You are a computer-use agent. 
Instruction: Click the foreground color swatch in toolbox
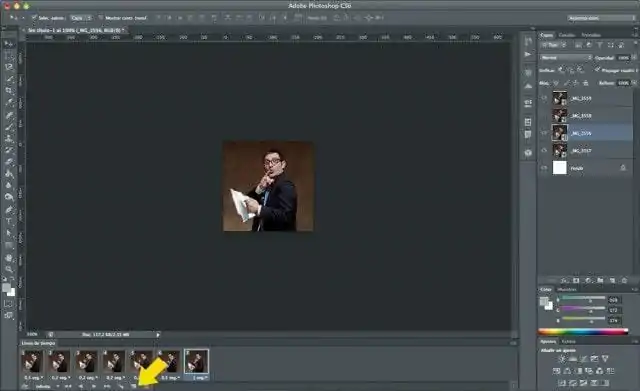click(x=6, y=287)
